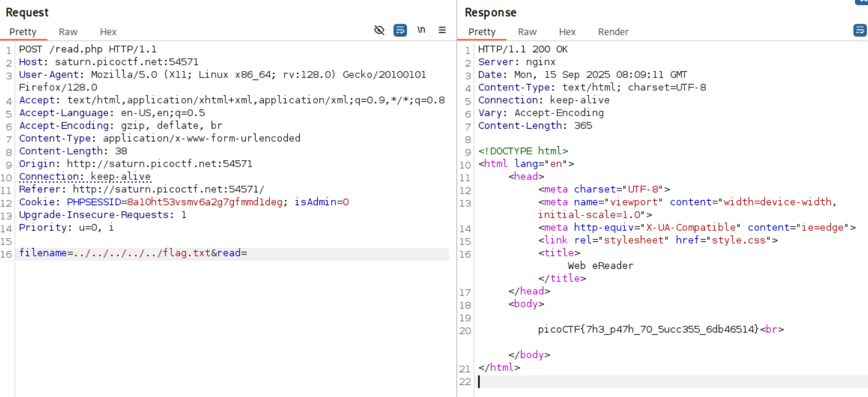This screenshot has height=397, width=868.
Task: Switch to Response Hex tab
Action: 567,32
